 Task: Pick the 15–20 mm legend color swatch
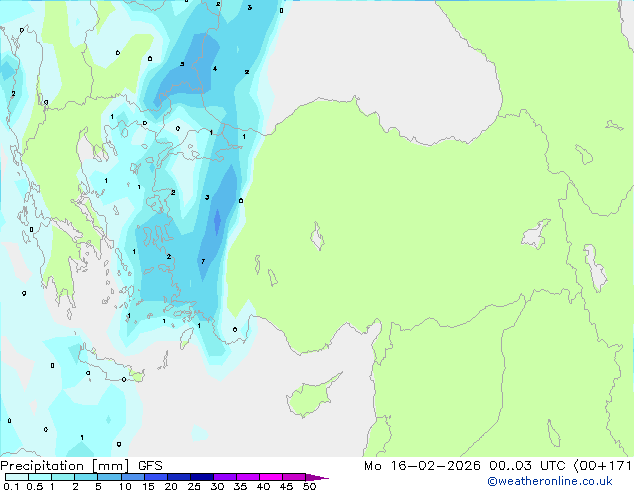(155, 477)
